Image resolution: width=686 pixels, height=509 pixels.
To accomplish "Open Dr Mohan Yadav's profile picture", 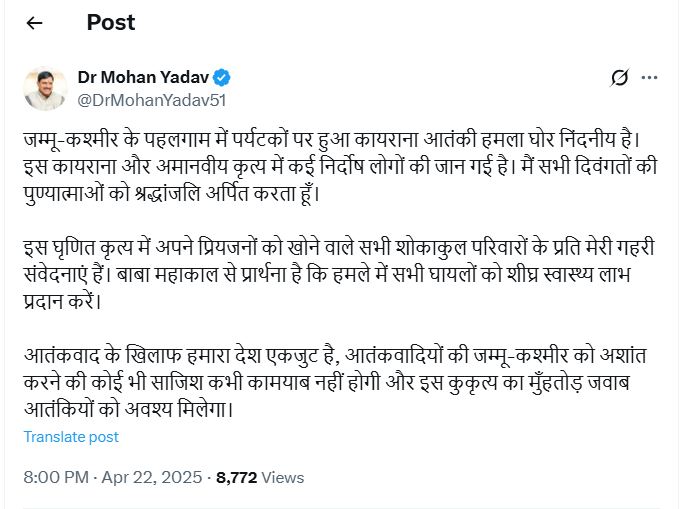I will coord(43,88).
